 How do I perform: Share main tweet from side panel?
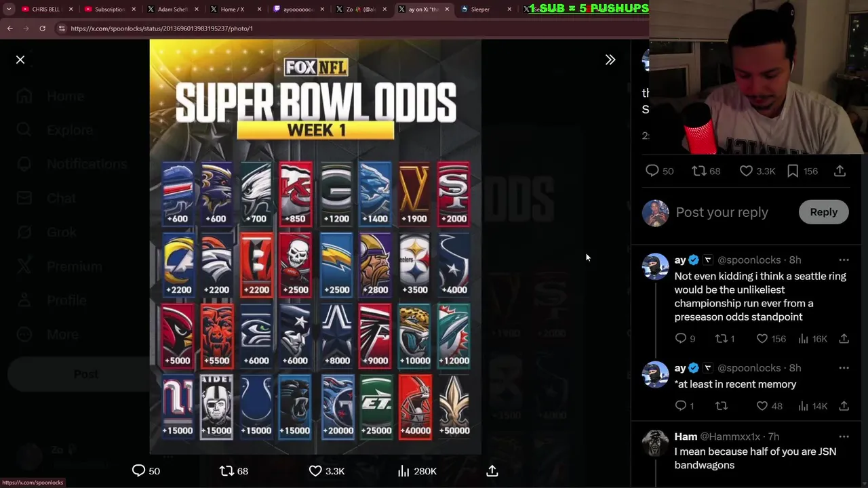pyautogui.click(x=840, y=171)
